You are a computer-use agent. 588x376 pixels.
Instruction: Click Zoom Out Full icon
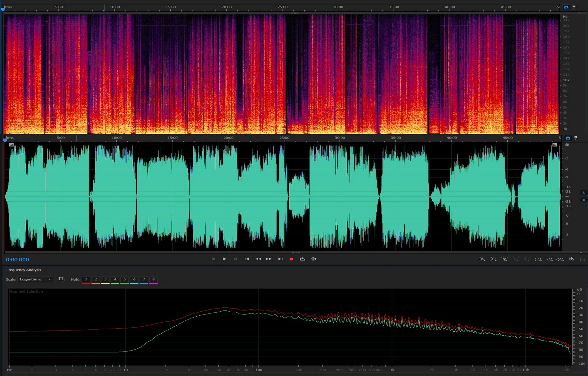click(x=527, y=259)
